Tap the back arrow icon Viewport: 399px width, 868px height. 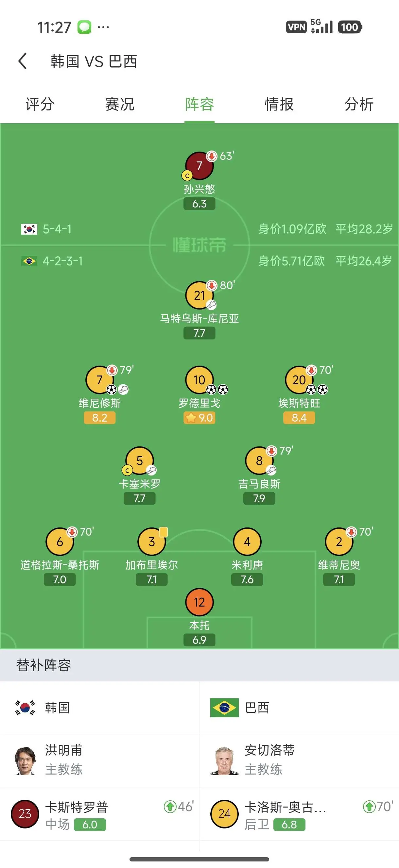coord(23,61)
